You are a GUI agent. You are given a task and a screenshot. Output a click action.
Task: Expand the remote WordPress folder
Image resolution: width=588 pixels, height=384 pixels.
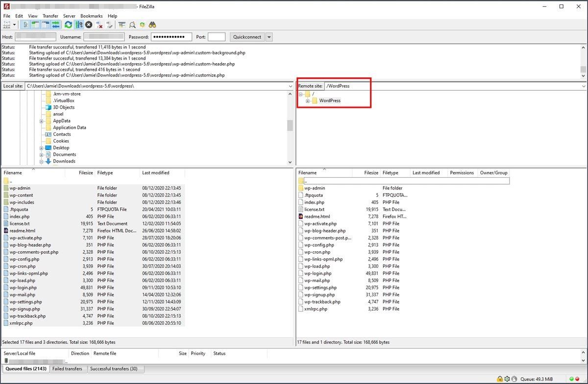(308, 101)
